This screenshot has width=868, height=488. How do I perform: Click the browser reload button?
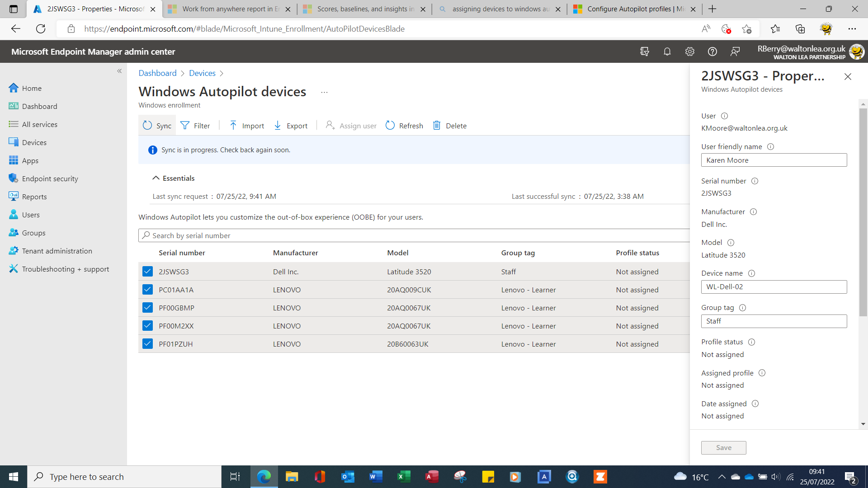(x=41, y=29)
